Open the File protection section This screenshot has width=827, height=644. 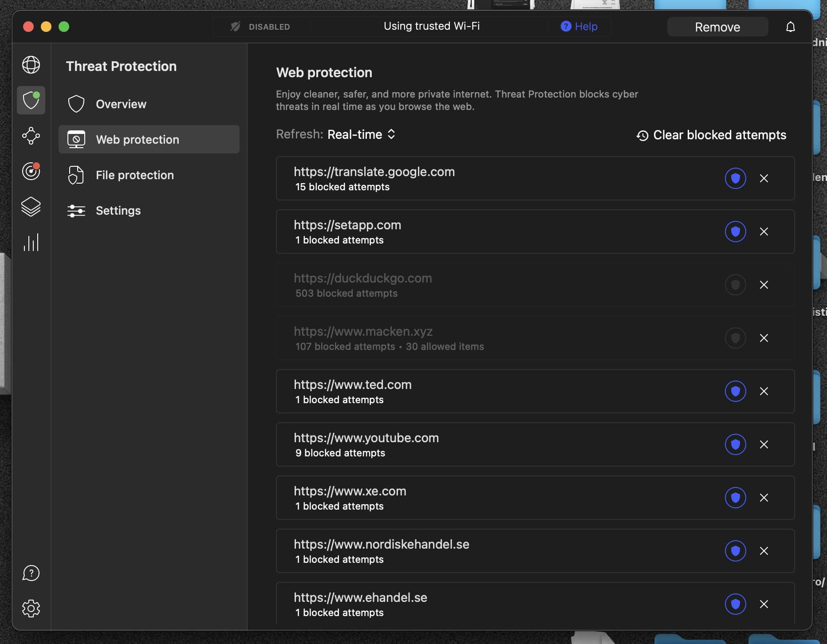click(149, 175)
